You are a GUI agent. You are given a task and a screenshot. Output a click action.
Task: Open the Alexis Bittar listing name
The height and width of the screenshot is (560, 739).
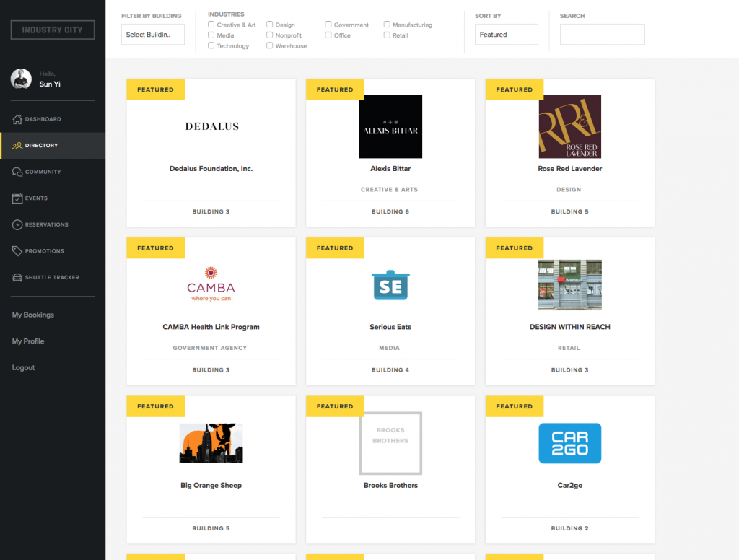[x=390, y=169]
